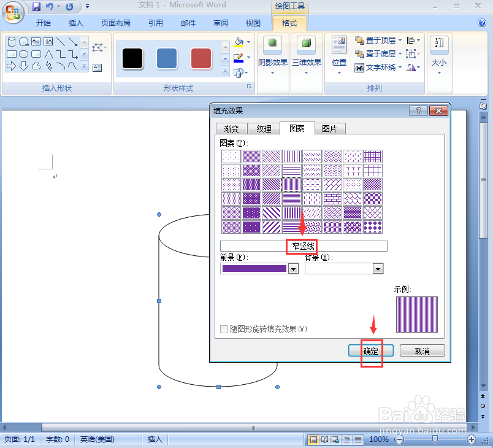Open Word help question mark icon
Image resolution: width=493 pixels, height=448 pixels.
click(x=482, y=23)
